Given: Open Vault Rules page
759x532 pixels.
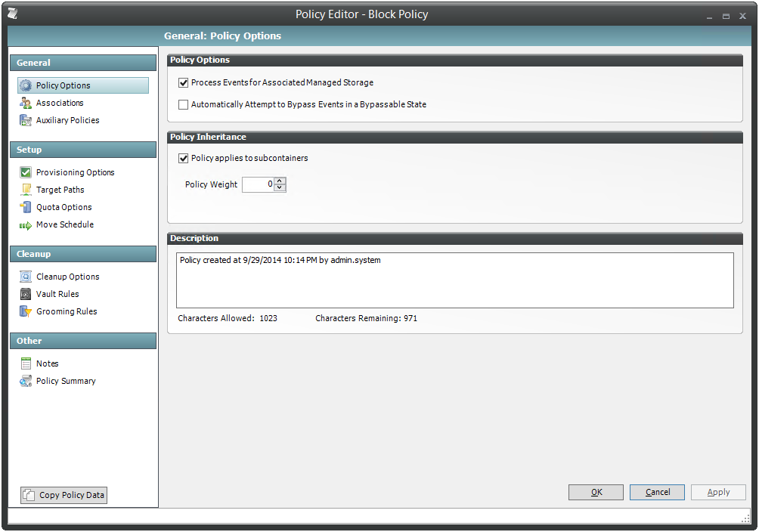Looking at the screenshot, I should [x=57, y=294].
